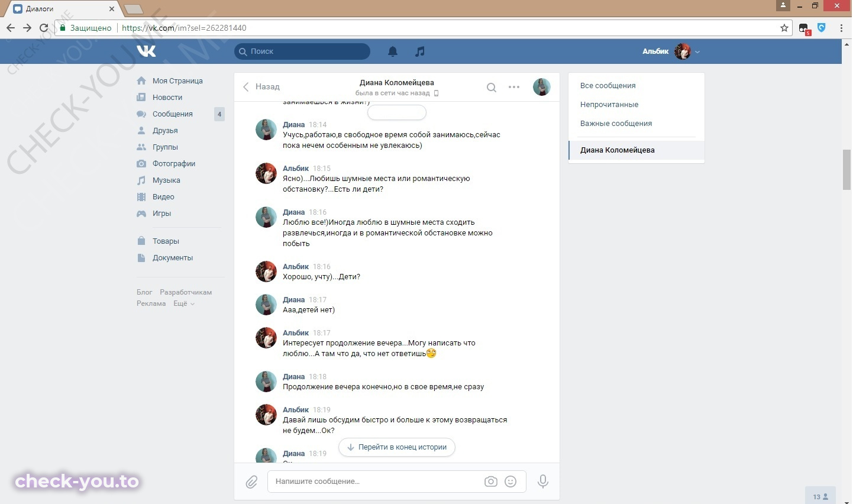
Task: Go back with the Назад button
Action: coord(261,86)
